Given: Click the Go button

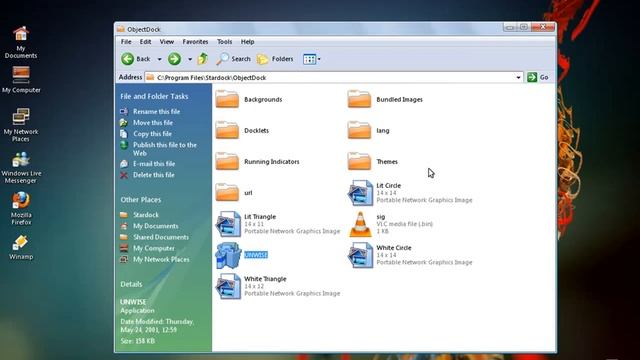Looking at the screenshot, I should (x=538, y=77).
